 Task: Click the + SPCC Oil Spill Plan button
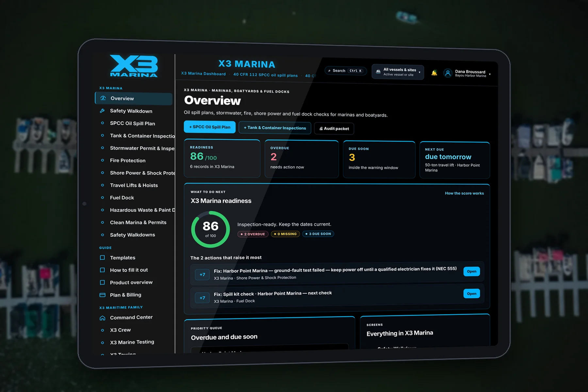[x=210, y=127]
